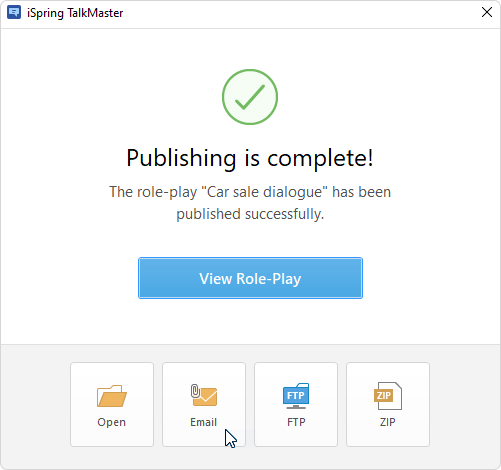Open the output folder via the Open tile
Screen dimensions: 501x470
click(x=112, y=404)
